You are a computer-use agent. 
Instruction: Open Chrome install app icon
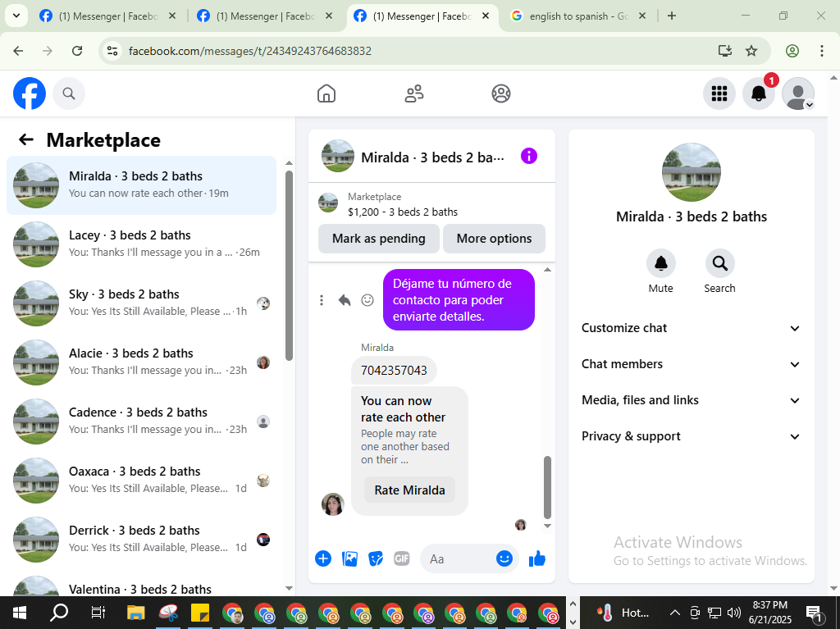(x=725, y=51)
